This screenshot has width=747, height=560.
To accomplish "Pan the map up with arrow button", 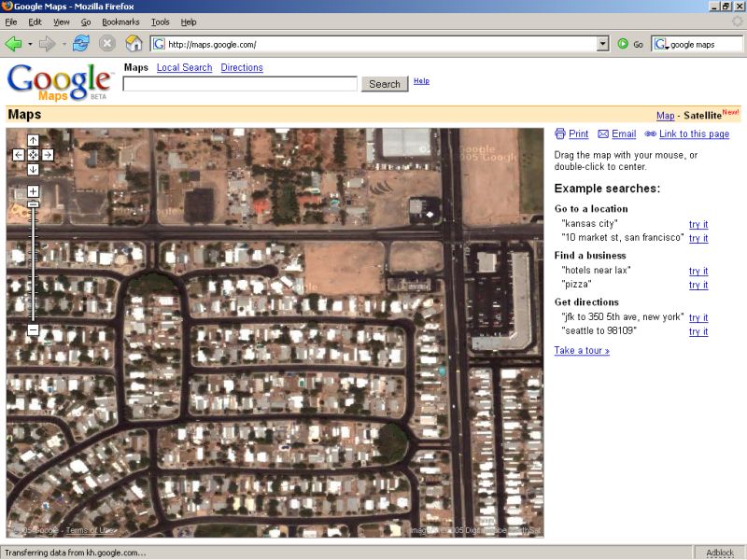I will point(33,140).
